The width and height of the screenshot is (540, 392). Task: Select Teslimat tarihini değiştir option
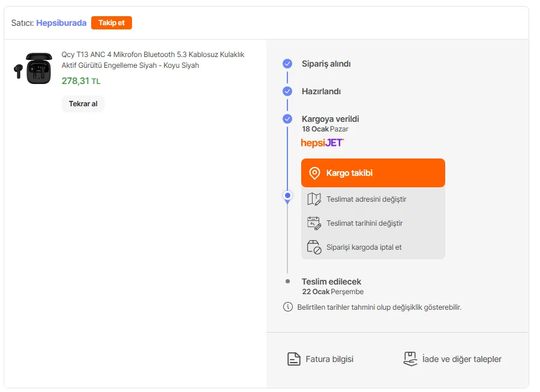click(x=364, y=223)
